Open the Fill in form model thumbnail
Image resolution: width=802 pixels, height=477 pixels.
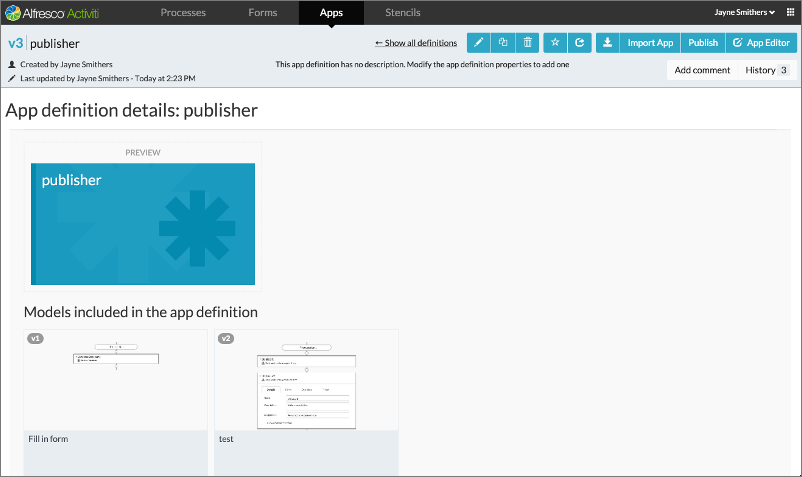click(116, 380)
